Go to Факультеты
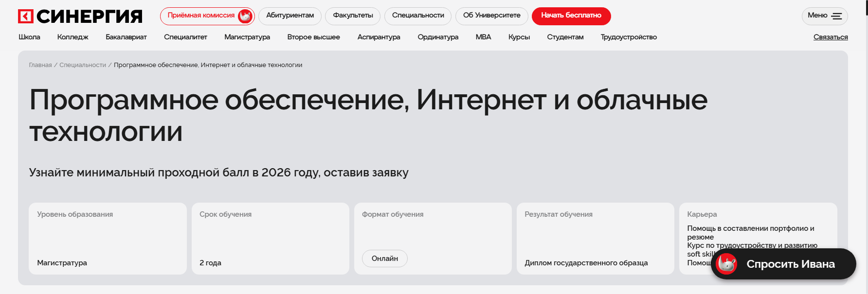Screen dimensions: 868x294 [353, 16]
